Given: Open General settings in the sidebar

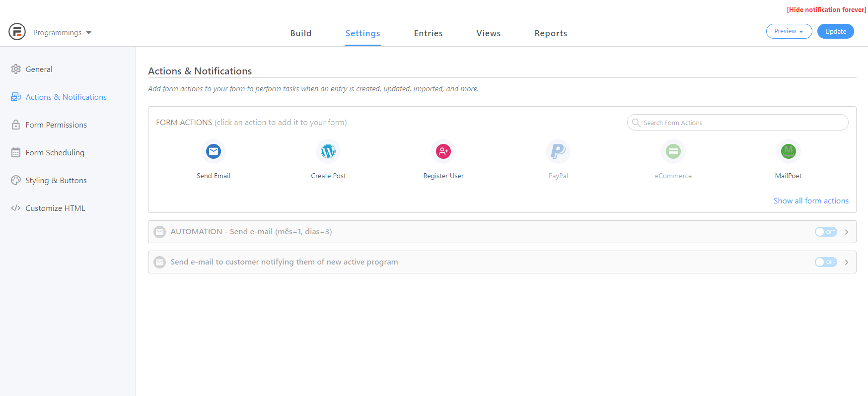Looking at the screenshot, I should tap(39, 69).
